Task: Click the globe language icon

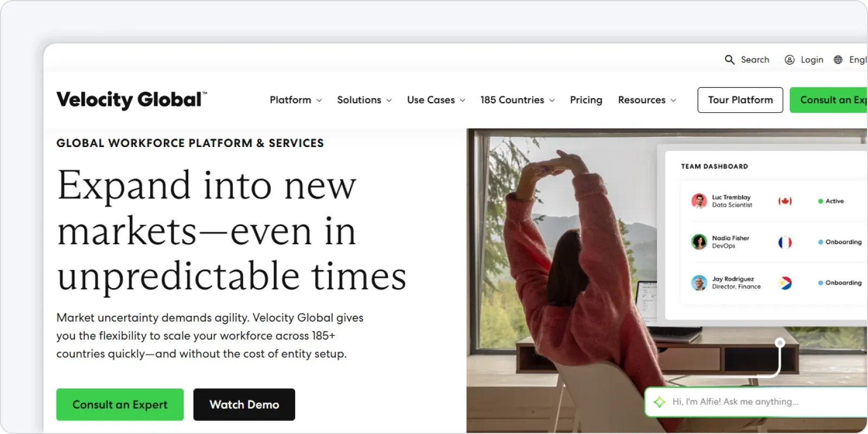Action: pyautogui.click(x=838, y=60)
